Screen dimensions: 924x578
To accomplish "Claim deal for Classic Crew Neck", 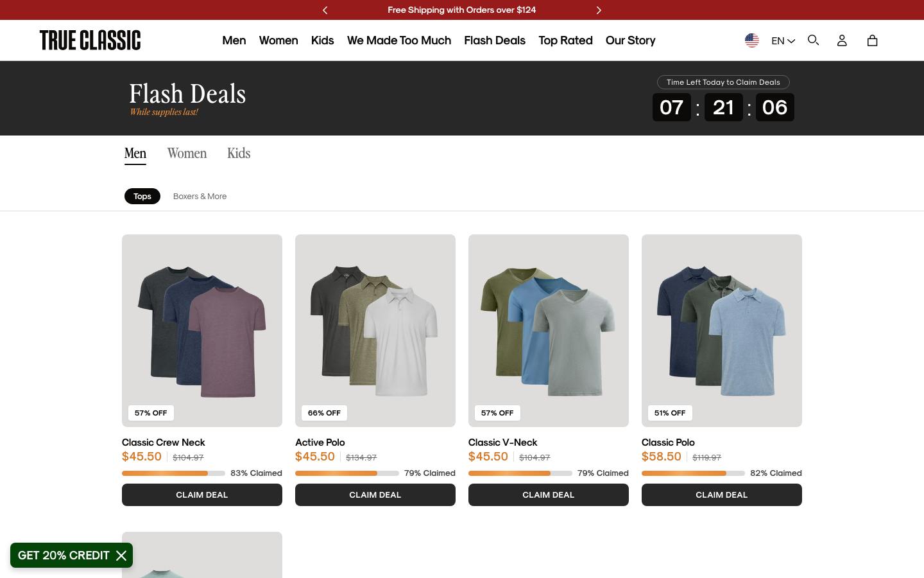I will pyautogui.click(x=202, y=495).
